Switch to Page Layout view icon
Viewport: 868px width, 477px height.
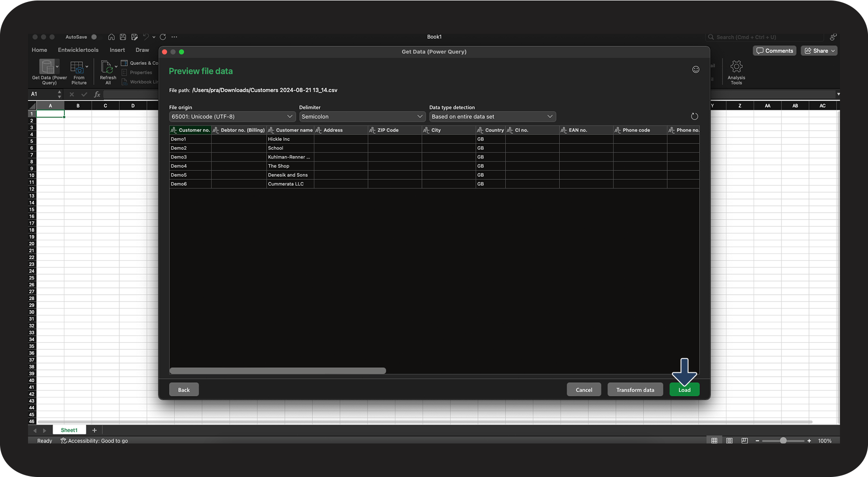pyautogui.click(x=729, y=441)
